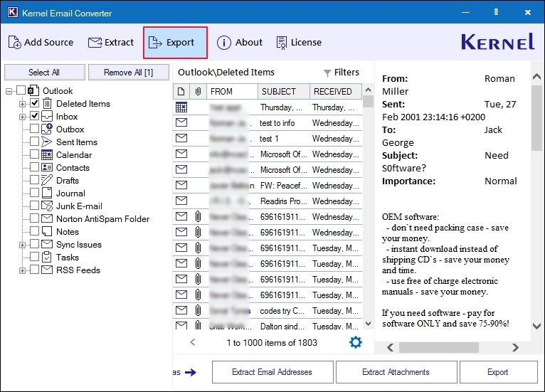Click the Outbox folder icon
This screenshot has height=392, width=545.
click(x=47, y=129)
